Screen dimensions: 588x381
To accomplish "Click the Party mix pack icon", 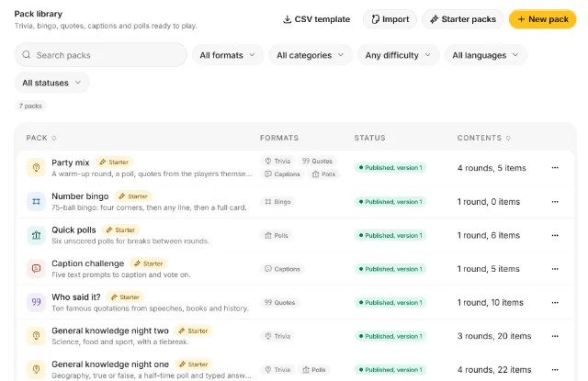I will point(36,167).
